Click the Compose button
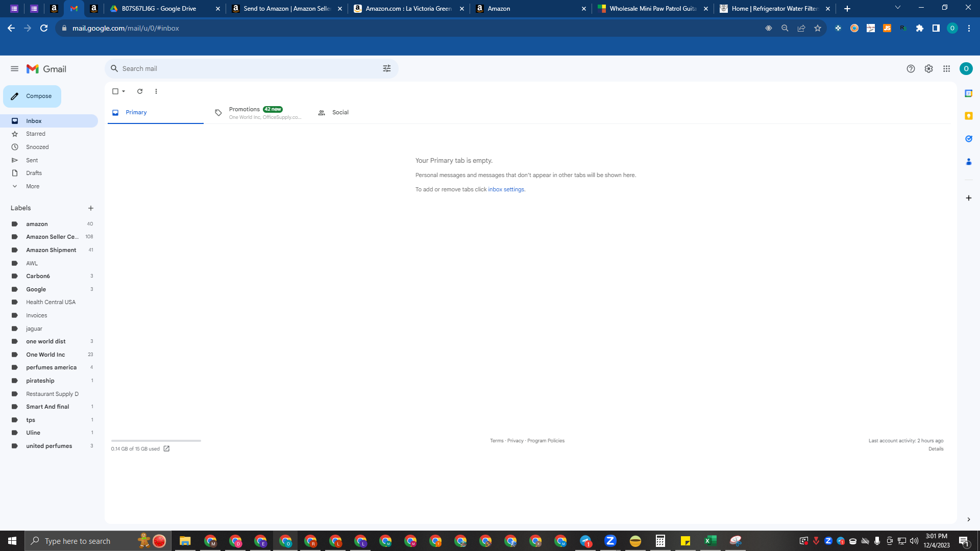 click(32, 96)
